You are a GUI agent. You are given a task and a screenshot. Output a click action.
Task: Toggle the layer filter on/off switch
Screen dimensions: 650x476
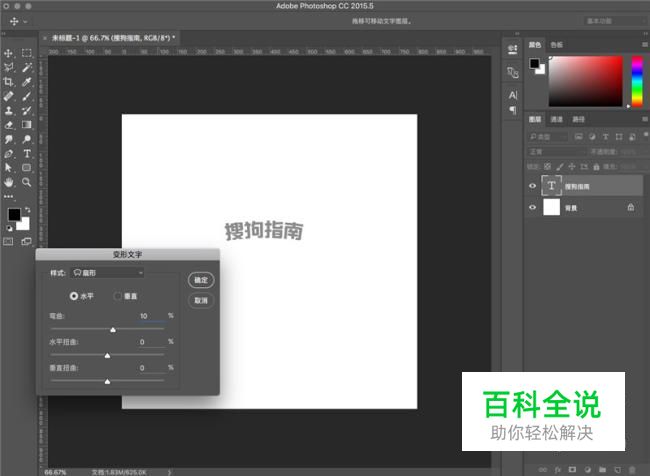tap(645, 135)
